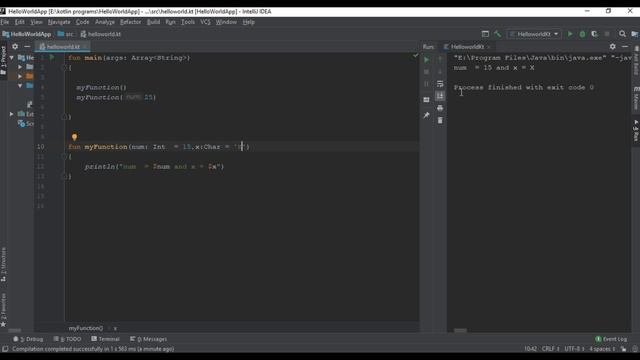
Task: Click the grey Stop button in main toolbar
Action: (x=607, y=34)
